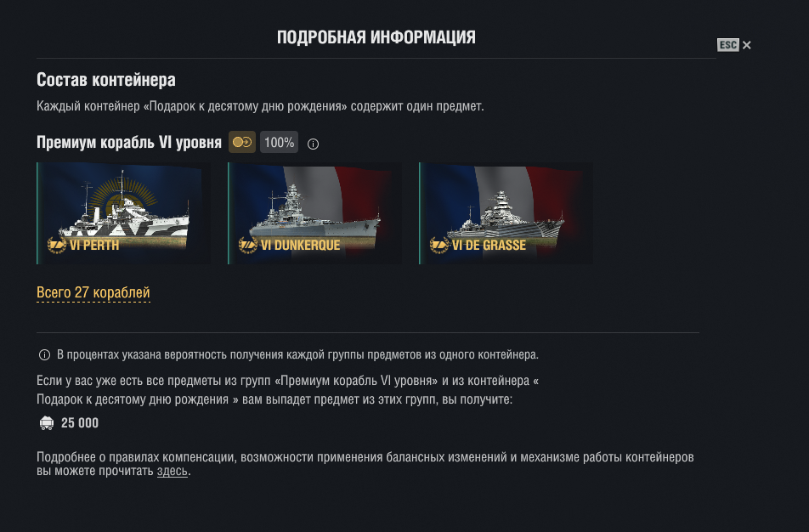Click the 100% probability badge
Viewport: 809px width, 532px height.
tap(279, 142)
